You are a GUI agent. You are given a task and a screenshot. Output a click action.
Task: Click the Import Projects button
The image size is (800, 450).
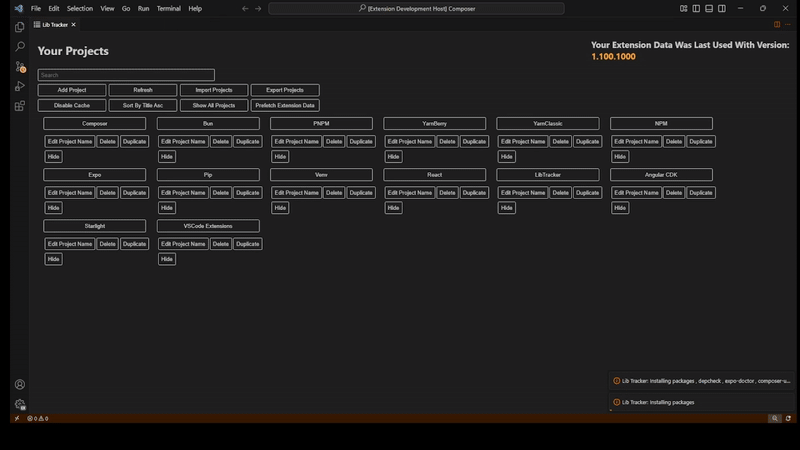click(x=214, y=90)
